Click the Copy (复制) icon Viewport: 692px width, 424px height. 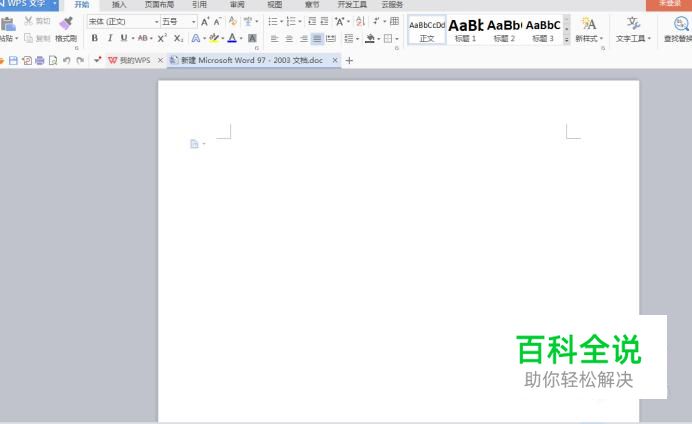click(x=28, y=38)
